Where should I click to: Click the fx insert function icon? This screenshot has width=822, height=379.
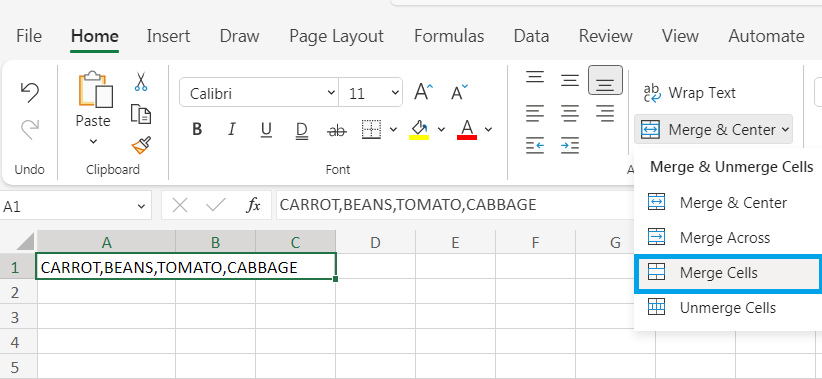pyautogui.click(x=254, y=205)
